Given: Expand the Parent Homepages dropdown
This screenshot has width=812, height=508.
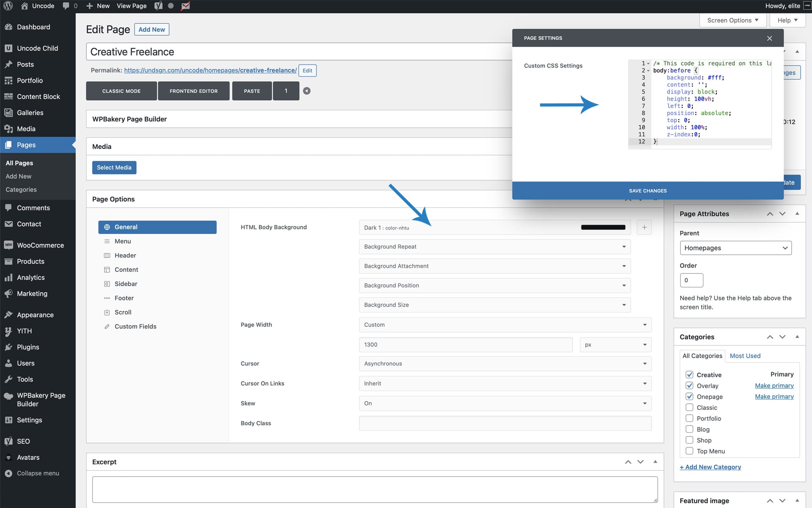Looking at the screenshot, I should [x=735, y=248].
